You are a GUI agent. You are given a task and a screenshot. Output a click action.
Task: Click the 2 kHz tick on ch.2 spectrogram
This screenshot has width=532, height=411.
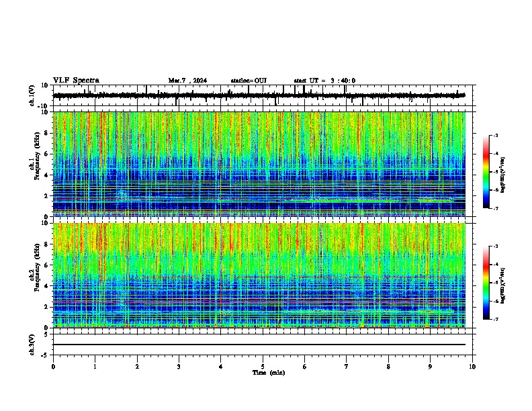tap(46, 307)
